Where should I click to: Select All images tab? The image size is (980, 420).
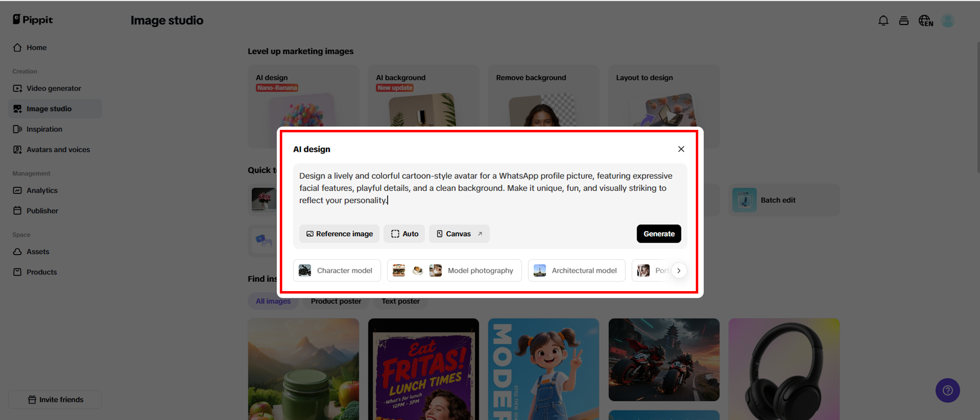coord(273,301)
